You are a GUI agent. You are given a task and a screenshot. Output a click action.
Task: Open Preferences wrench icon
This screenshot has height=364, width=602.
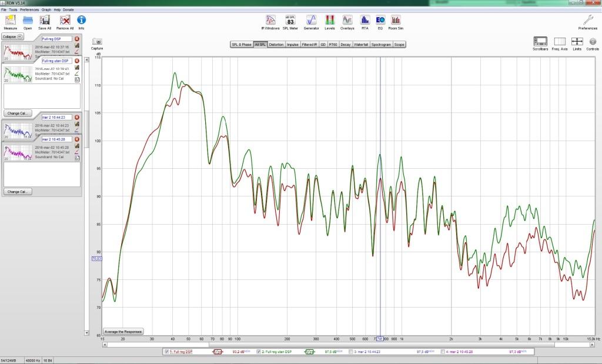pyautogui.click(x=587, y=21)
